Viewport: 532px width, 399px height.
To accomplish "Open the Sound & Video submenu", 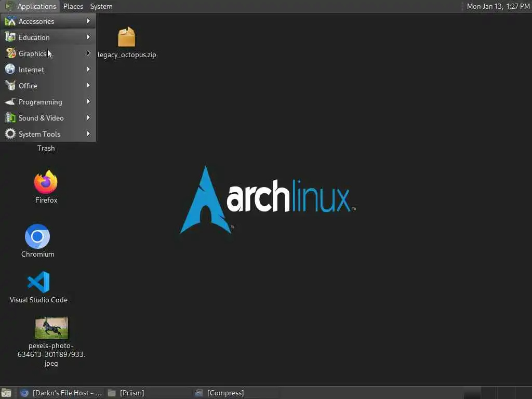I will point(48,118).
